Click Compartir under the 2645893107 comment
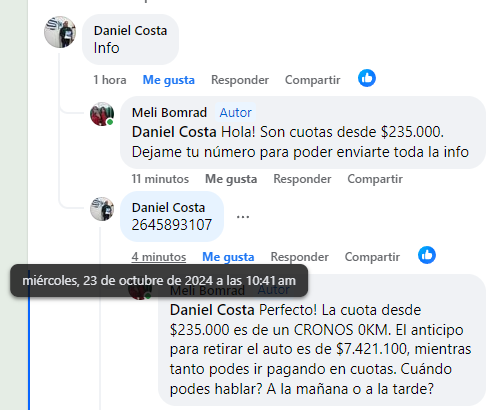Screen dimensions: 497x410 [372, 257]
